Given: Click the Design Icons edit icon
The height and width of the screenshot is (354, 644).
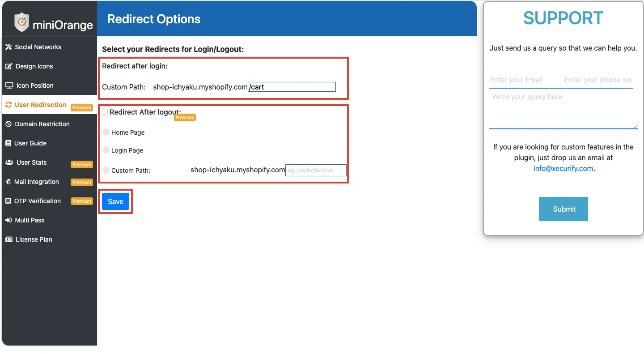Looking at the screenshot, I should pos(8,66).
